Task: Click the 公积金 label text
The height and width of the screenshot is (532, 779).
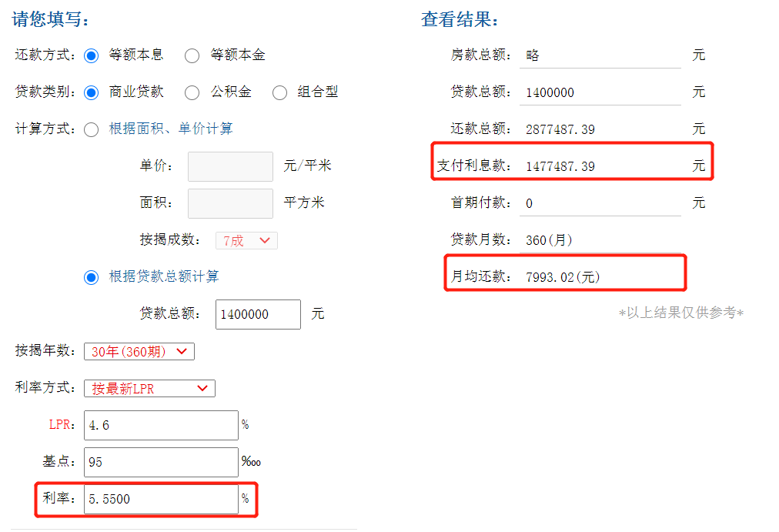Action: tap(231, 92)
